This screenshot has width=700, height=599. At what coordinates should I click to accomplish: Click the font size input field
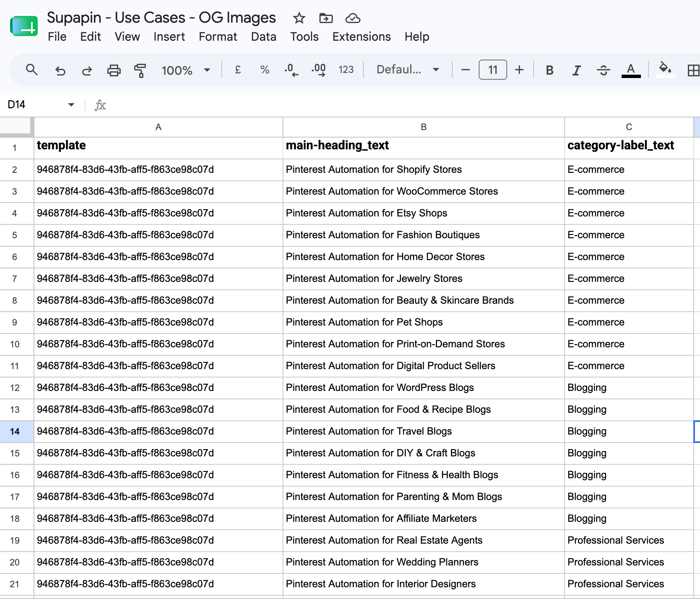[493, 70]
